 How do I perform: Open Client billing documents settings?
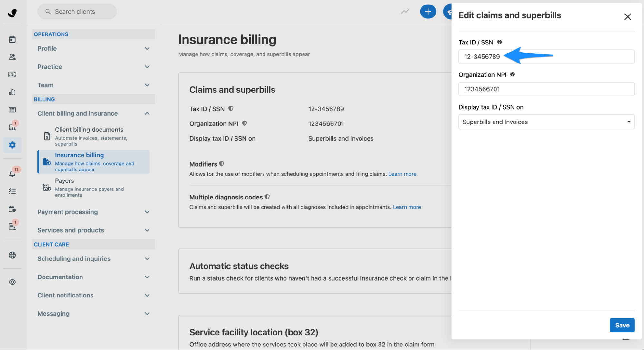coord(94,136)
